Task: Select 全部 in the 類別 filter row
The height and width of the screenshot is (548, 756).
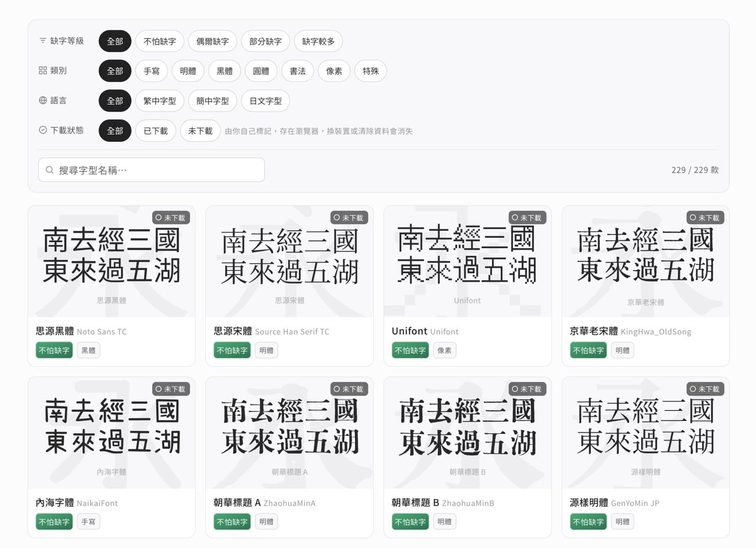Action: click(x=115, y=71)
